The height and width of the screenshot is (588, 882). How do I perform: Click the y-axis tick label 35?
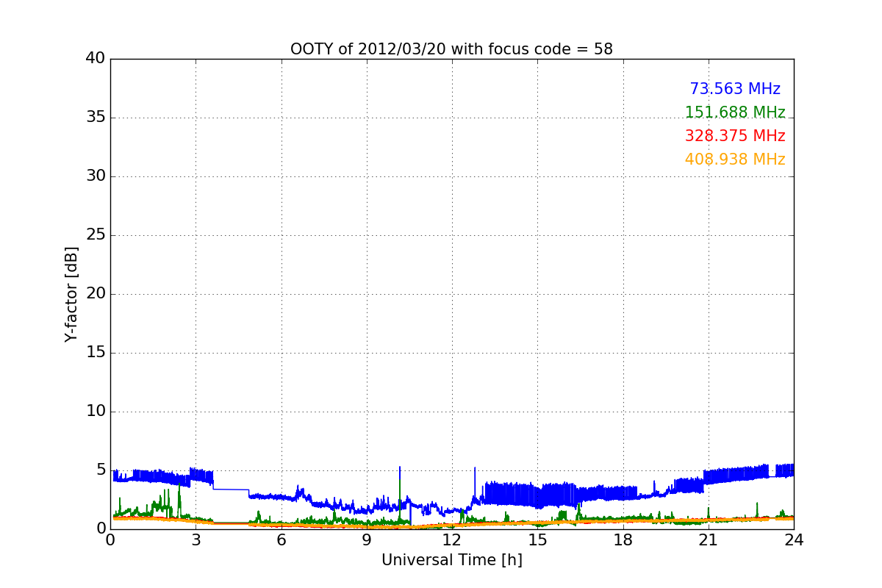point(96,118)
